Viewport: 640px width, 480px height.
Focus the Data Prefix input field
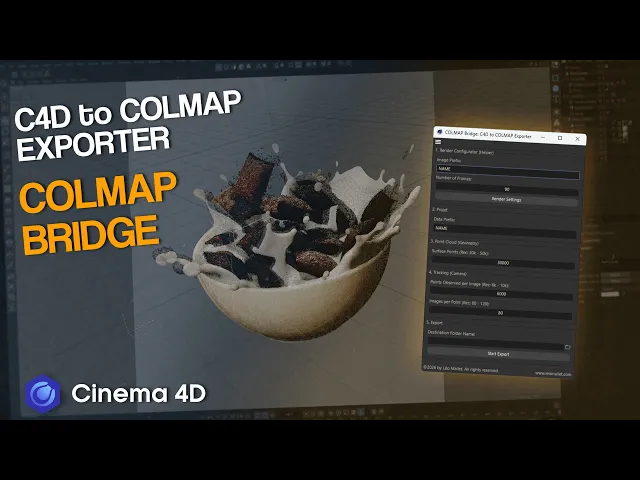(504, 231)
